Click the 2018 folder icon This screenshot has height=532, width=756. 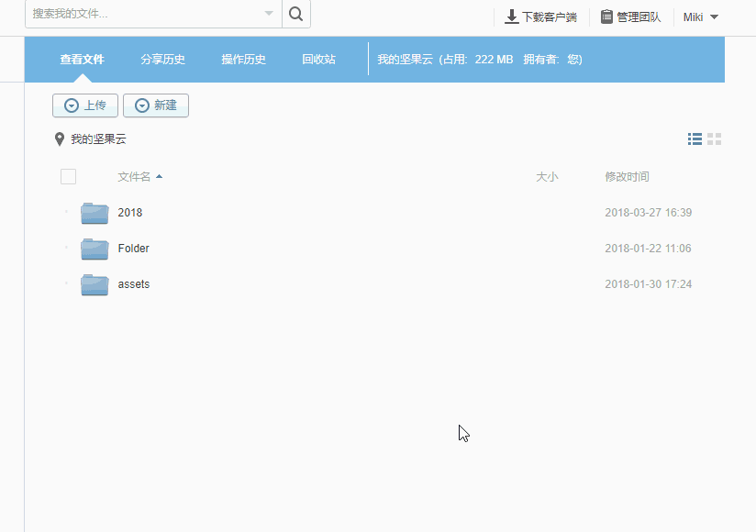94,213
